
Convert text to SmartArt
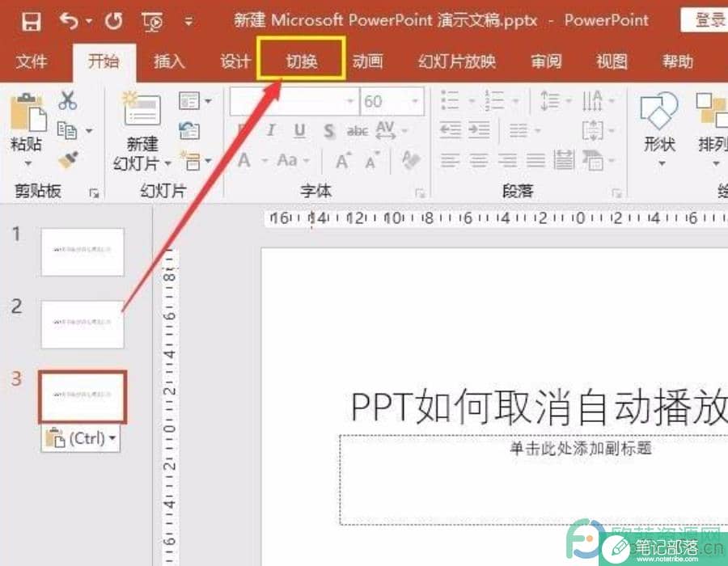[599, 161]
